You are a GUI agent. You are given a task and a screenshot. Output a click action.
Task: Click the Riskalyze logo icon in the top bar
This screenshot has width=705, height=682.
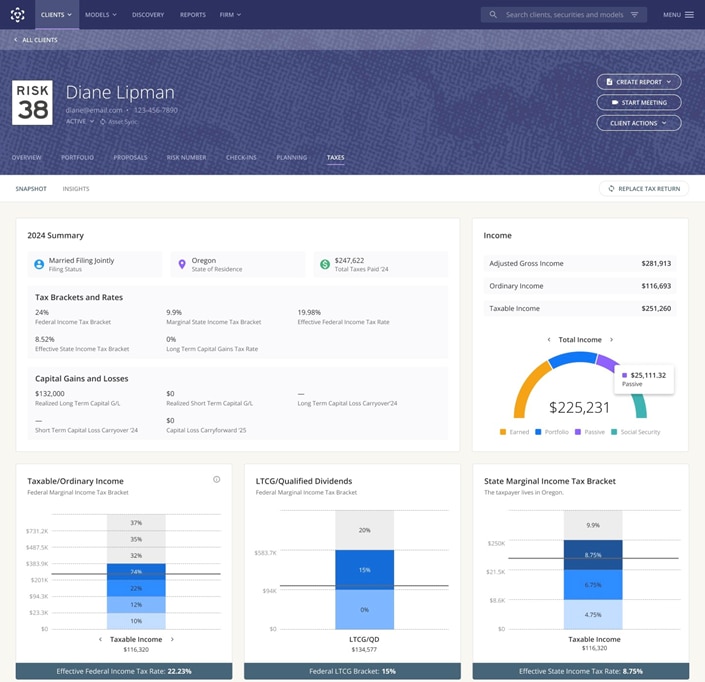(17, 15)
